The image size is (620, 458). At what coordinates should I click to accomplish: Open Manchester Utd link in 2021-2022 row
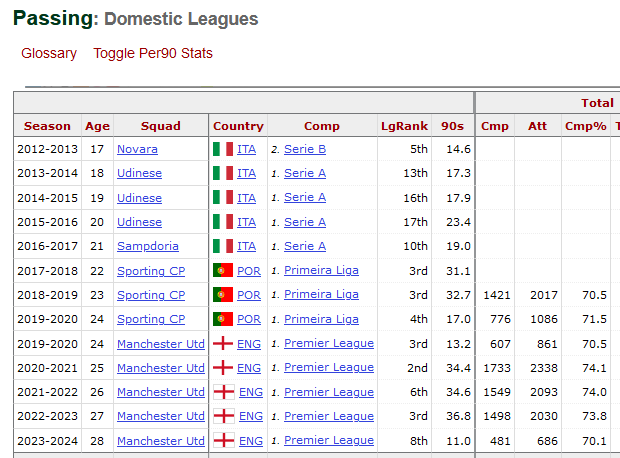[162, 392]
